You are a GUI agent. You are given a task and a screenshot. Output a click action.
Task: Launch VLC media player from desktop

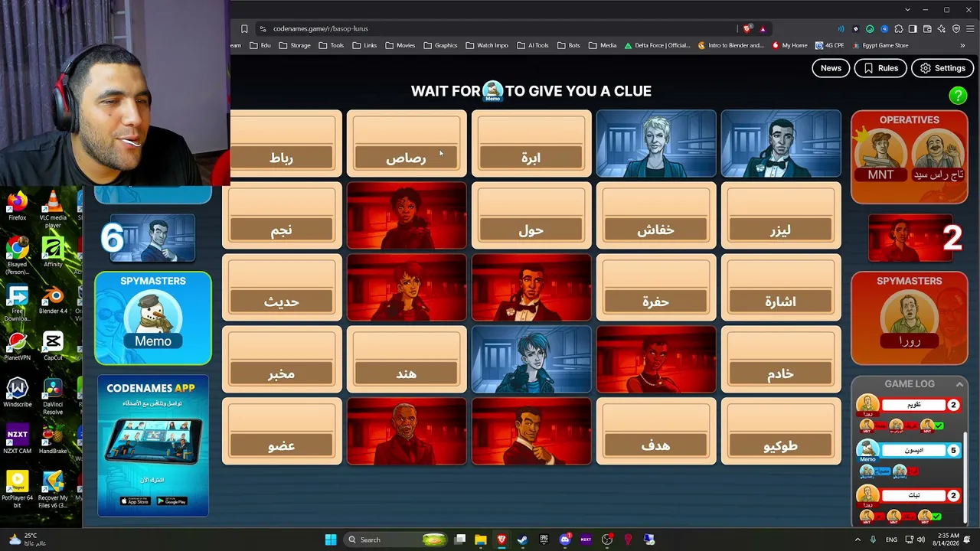coord(53,209)
